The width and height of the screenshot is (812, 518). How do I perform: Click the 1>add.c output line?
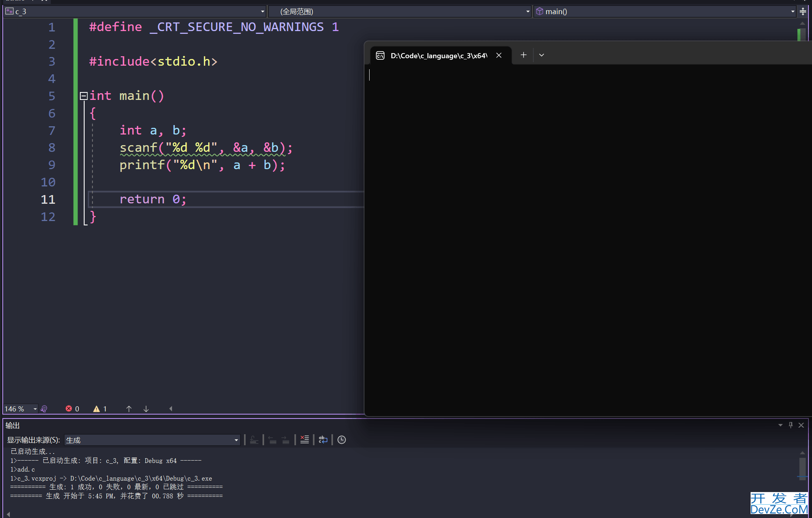coord(22,469)
